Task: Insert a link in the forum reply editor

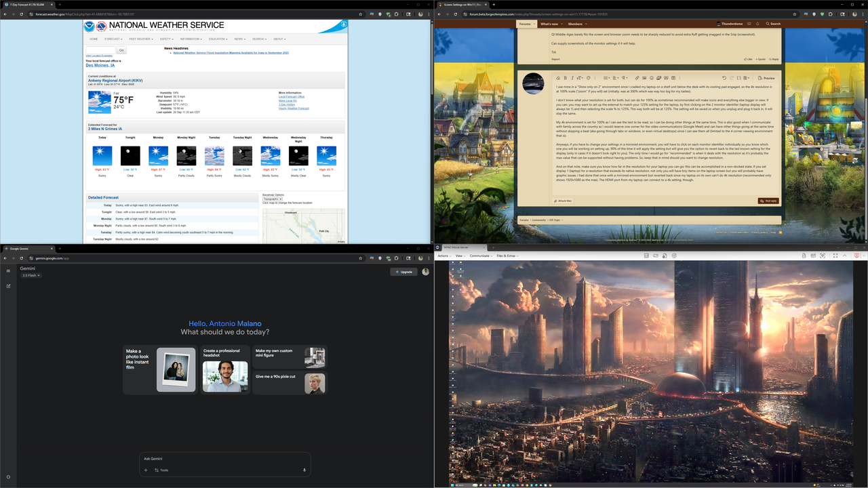Action: pos(637,78)
